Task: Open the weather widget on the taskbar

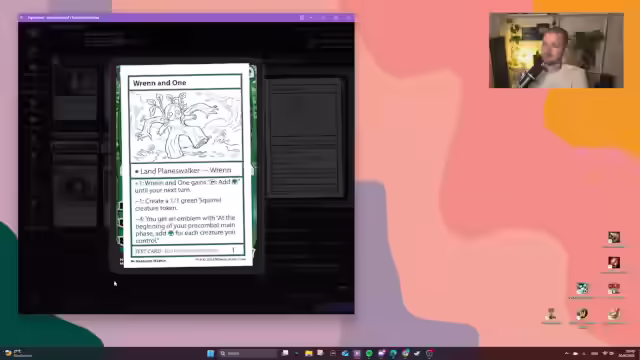Action: tap(17, 353)
